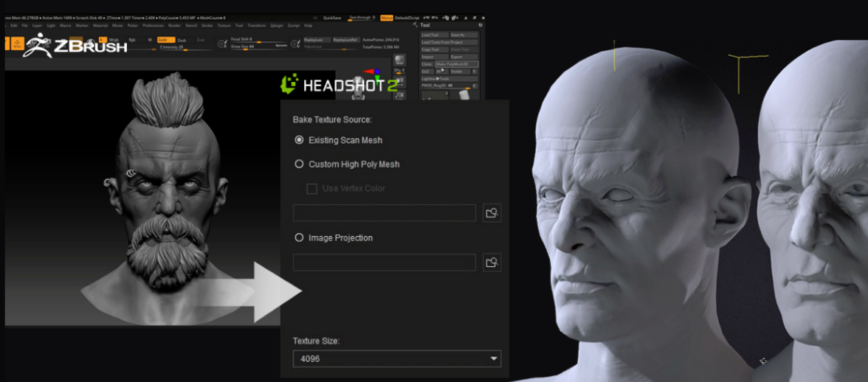This screenshot has width=868, height=382.
Task: Tick the Use Vertex Color checkbox
Action: (x=311, y=189)
